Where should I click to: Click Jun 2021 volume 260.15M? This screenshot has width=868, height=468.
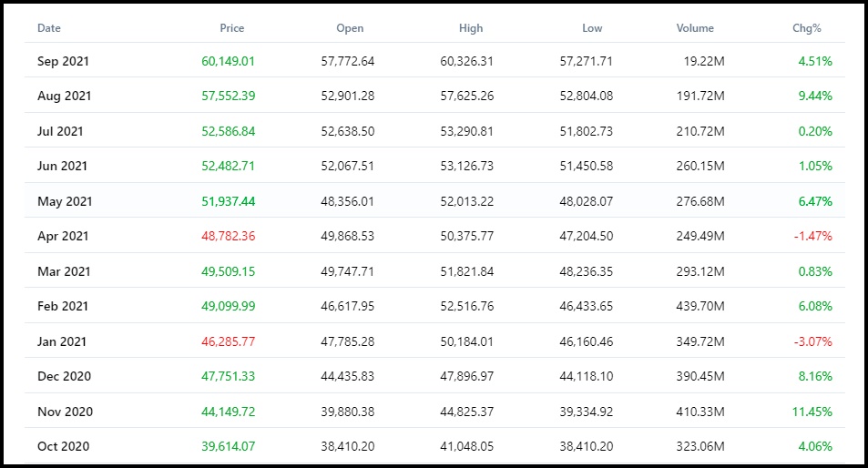tap(700, 166)
